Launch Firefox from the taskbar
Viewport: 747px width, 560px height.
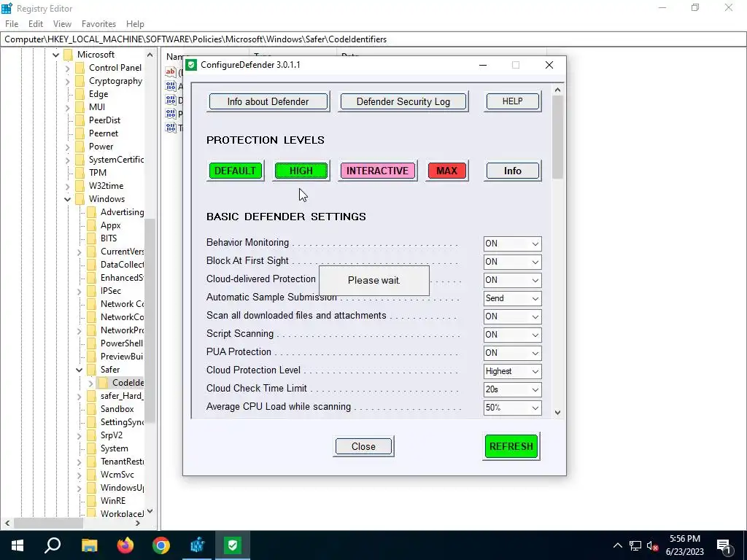coord(125,545)
